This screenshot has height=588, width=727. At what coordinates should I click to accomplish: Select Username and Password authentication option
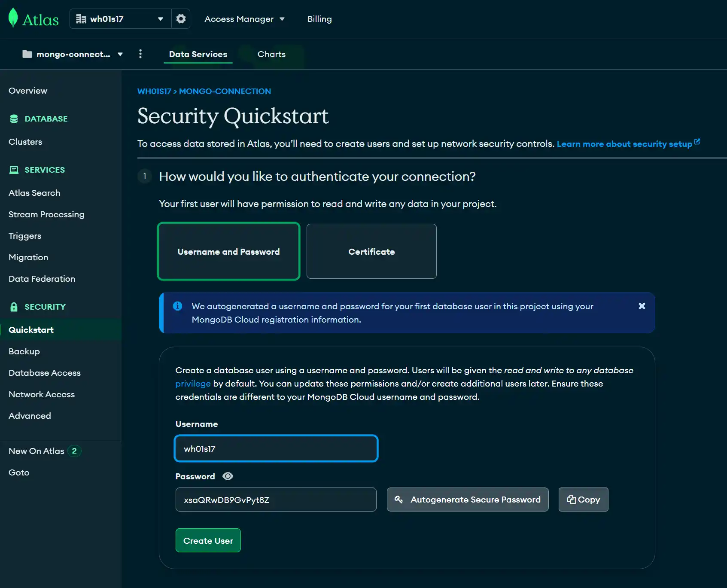228,251
